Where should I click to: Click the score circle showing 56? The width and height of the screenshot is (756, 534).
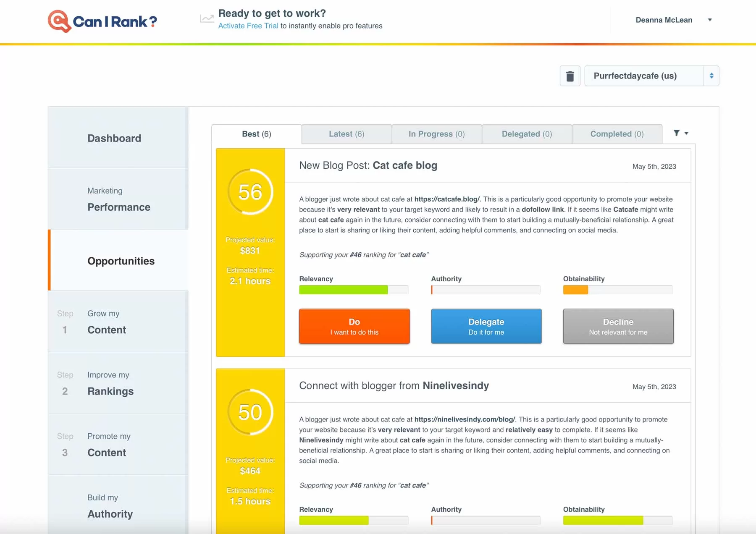point(250,192)
